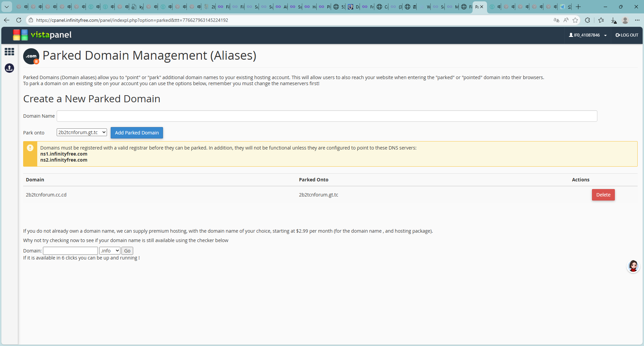Open the grid menu in the sidebar
The height and width of the screenshot is (346, 644).
(9, 52)
